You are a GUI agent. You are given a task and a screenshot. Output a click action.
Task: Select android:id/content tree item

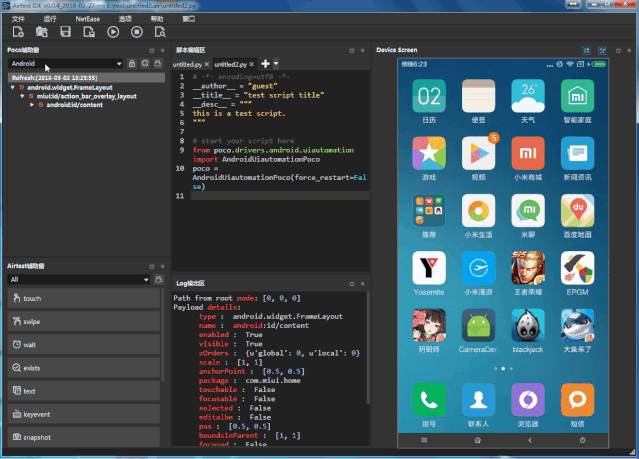point(75,105)
